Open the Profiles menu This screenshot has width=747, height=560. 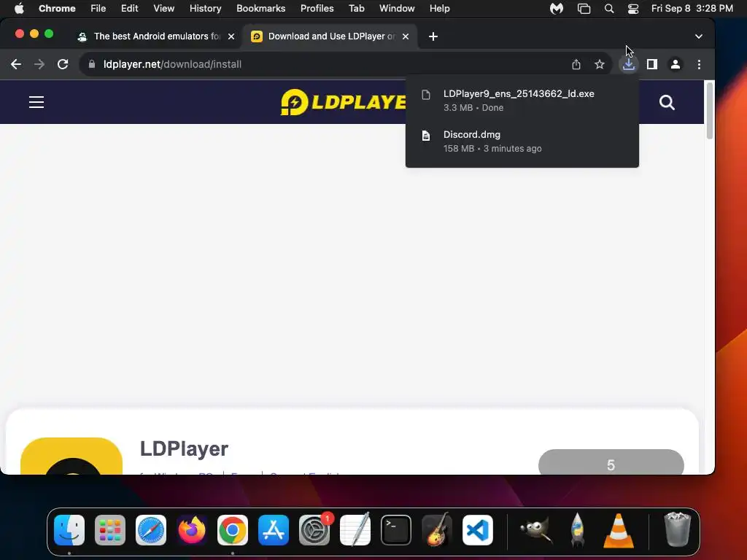(317, 8)
